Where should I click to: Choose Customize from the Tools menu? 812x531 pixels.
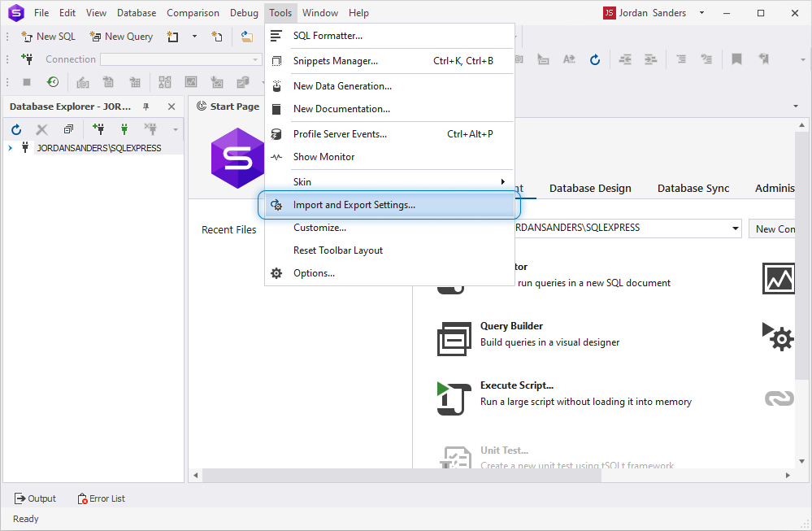[x=389, y=228]
